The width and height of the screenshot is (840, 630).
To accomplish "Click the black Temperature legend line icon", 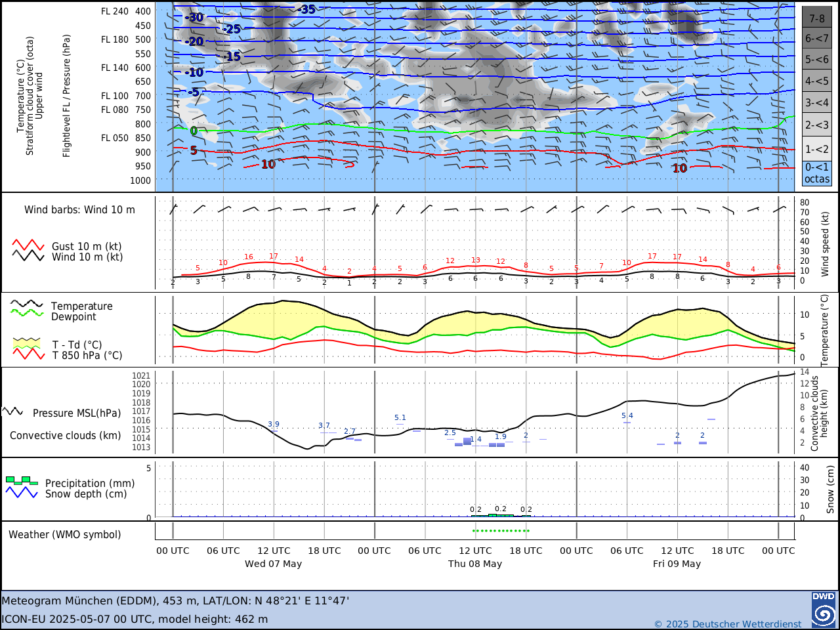I will [x=26, y=304].
